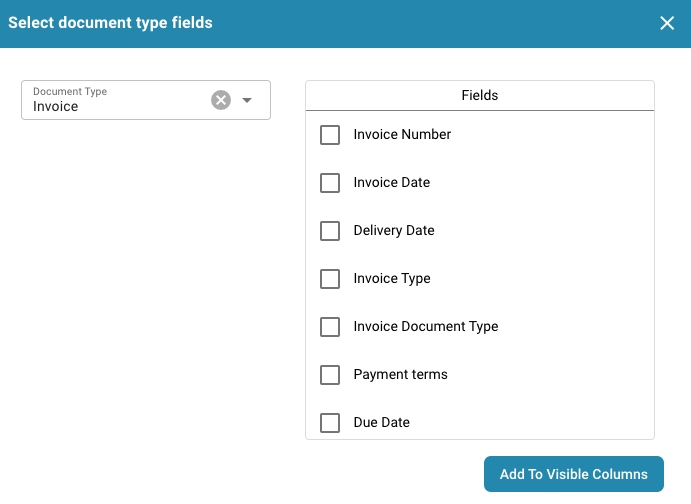This screenshot has height=504, width=691.
Task: Click the Invoice Type label text
Action: 392,278
